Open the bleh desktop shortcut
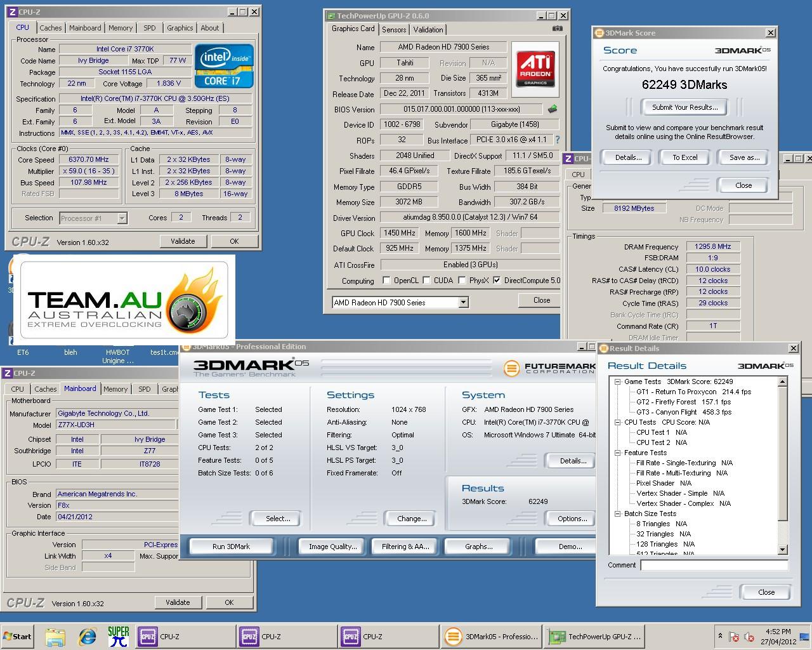 click(x=70, y=352)
